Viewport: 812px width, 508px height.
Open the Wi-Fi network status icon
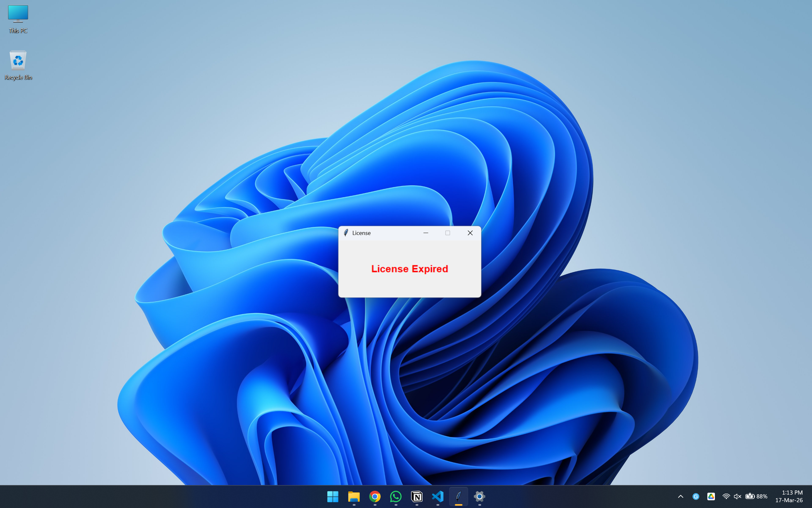[x=726, y=496]
